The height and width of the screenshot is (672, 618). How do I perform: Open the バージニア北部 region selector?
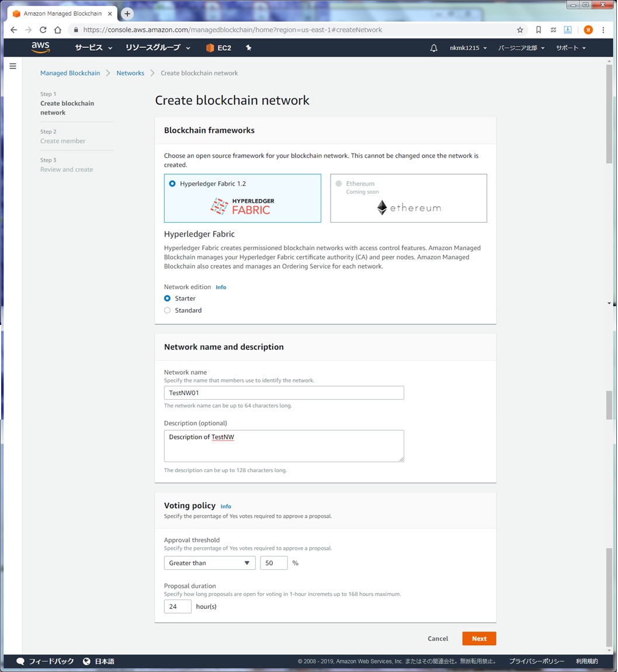521,47
